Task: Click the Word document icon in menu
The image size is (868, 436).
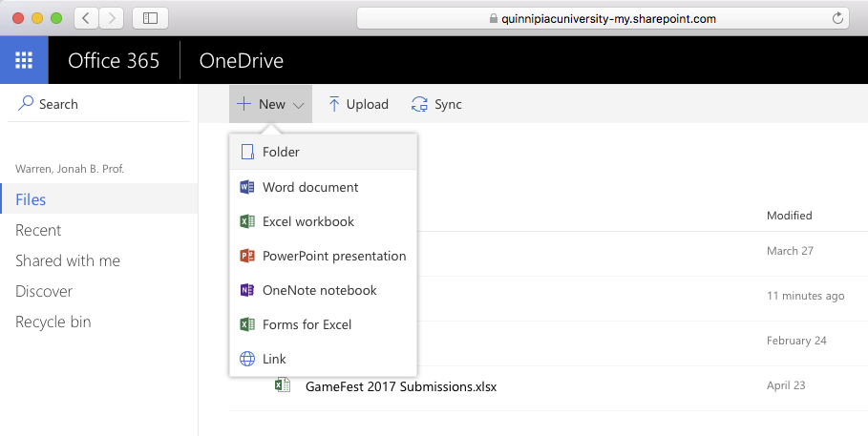Action: (247, 187)
